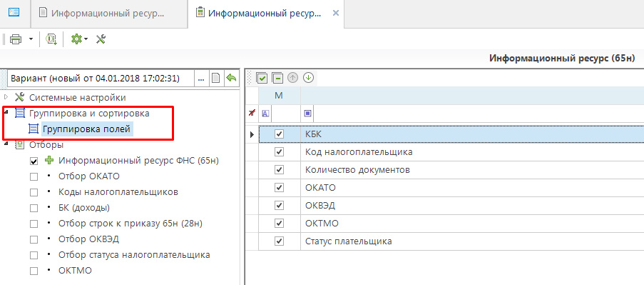The image size is (644, 285).
Task: Select the КБК grid cell
Action: point(472,134)
